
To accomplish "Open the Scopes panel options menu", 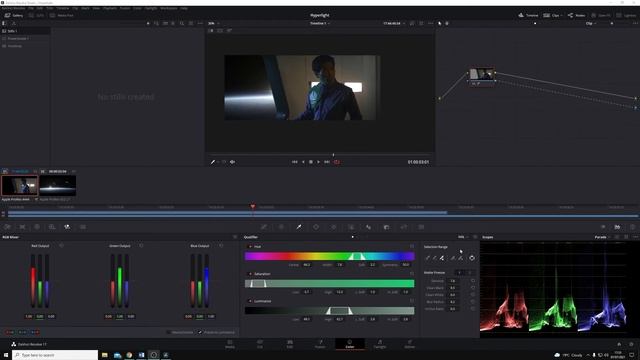I will coord(635,237).
